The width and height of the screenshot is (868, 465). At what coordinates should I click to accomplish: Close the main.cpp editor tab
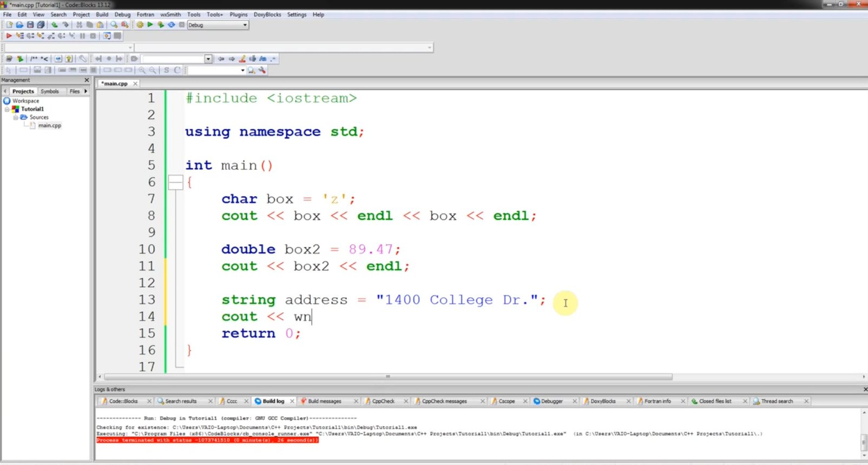pos(135,84)
